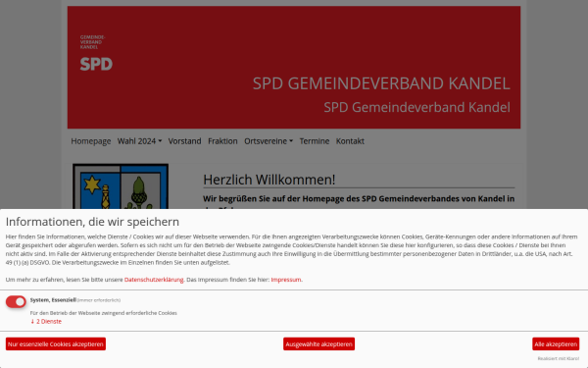Click the SPD Gemeindeverband Kandel logo

pyautogui.click(x=96, y=53)
